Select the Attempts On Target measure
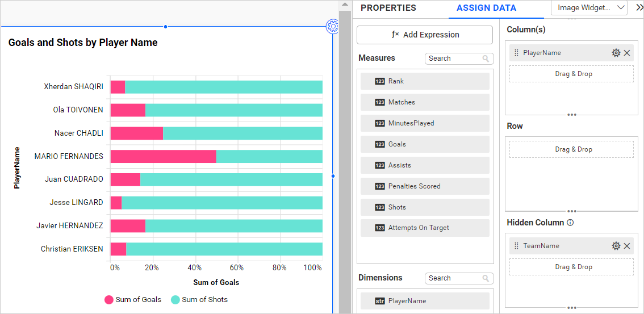 [425, 228]
